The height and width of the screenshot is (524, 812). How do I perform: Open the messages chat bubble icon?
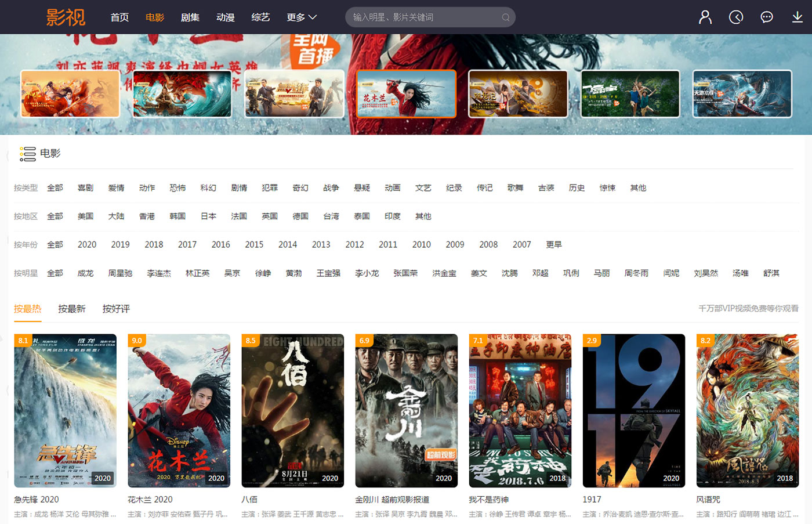pos(766,17)
